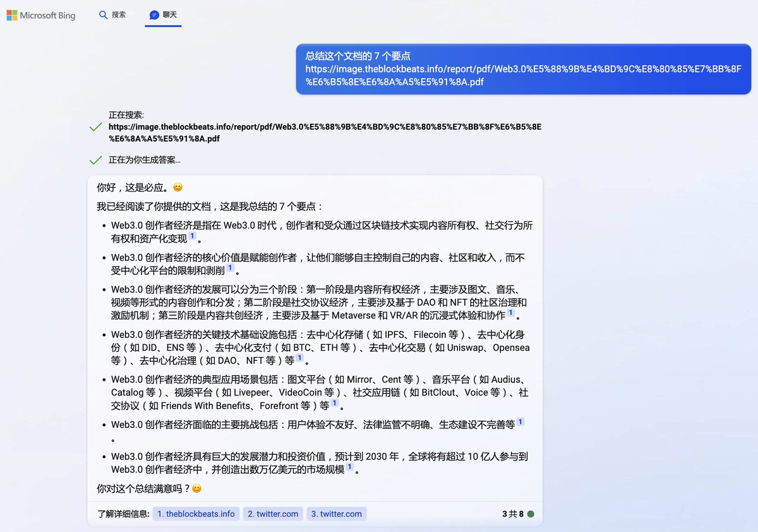This screenshot has height=532, width=758.
Task: Click the smiley emoji after 这是必应
Action: (x=177, y=188)
